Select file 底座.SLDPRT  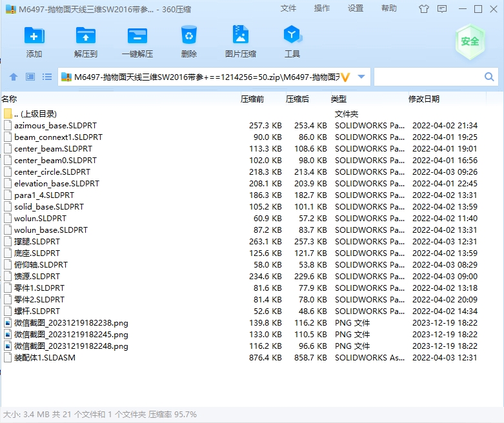[x=37, y=253]
